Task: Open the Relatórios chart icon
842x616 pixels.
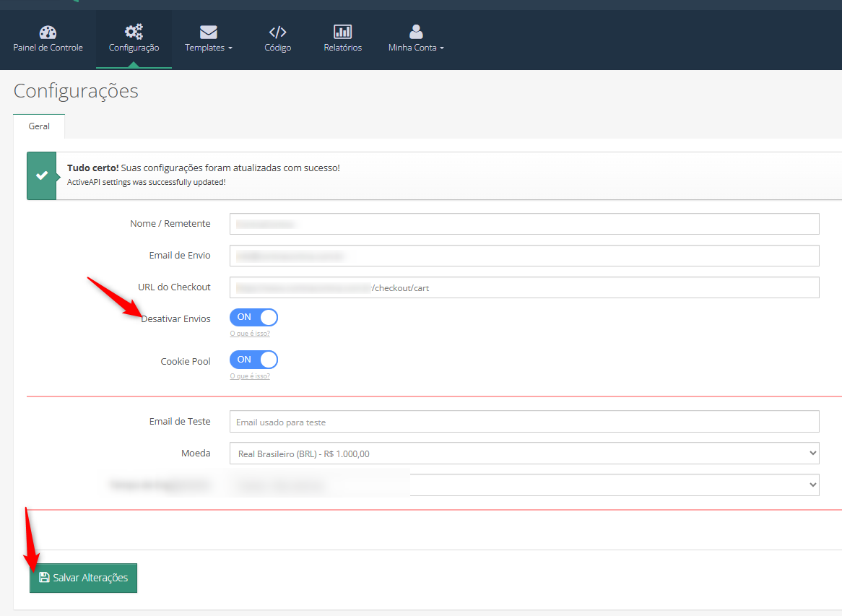Action: tap(342, 32)
